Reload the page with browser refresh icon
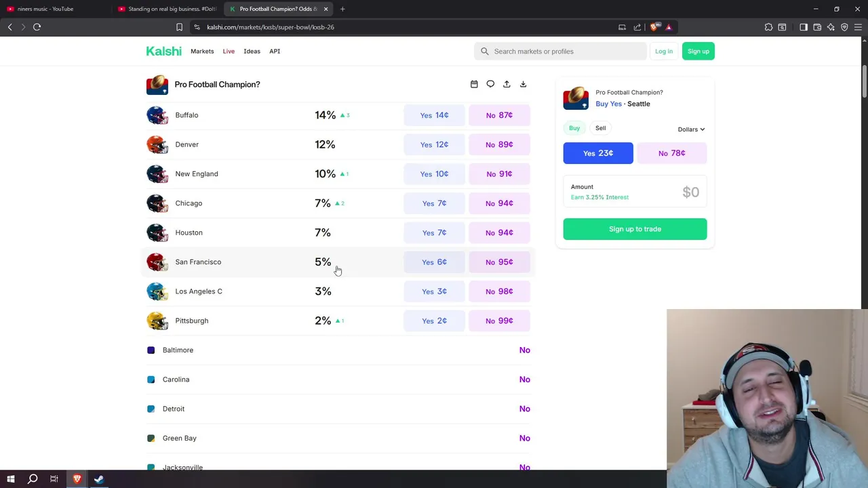The width and height of the screenshot is (868, 488). [37, 27]
